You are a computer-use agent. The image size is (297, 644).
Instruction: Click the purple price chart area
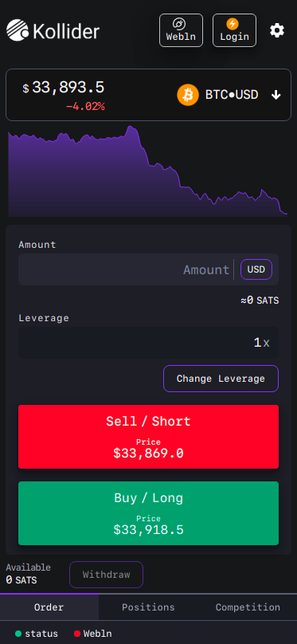(x=147, y=171)
